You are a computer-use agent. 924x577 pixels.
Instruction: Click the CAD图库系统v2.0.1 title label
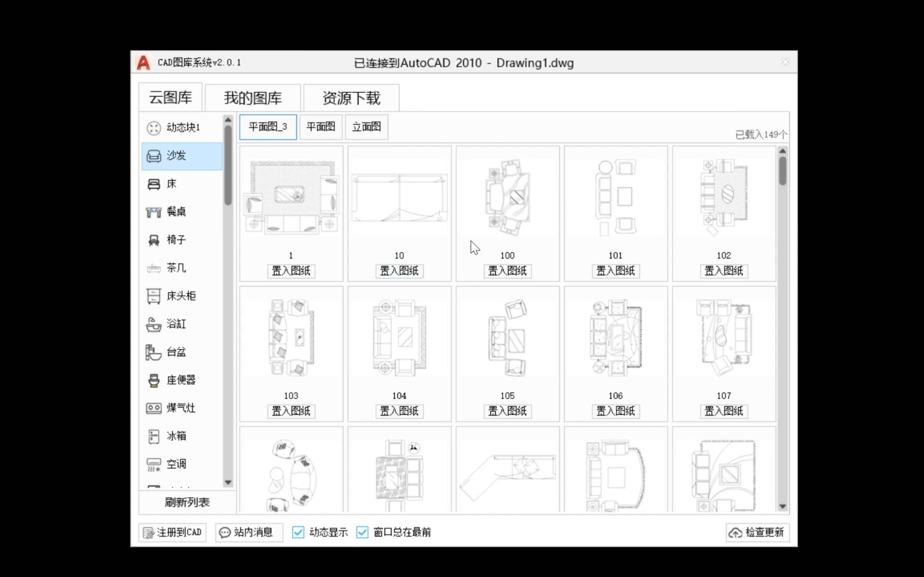tap(200, 62)
